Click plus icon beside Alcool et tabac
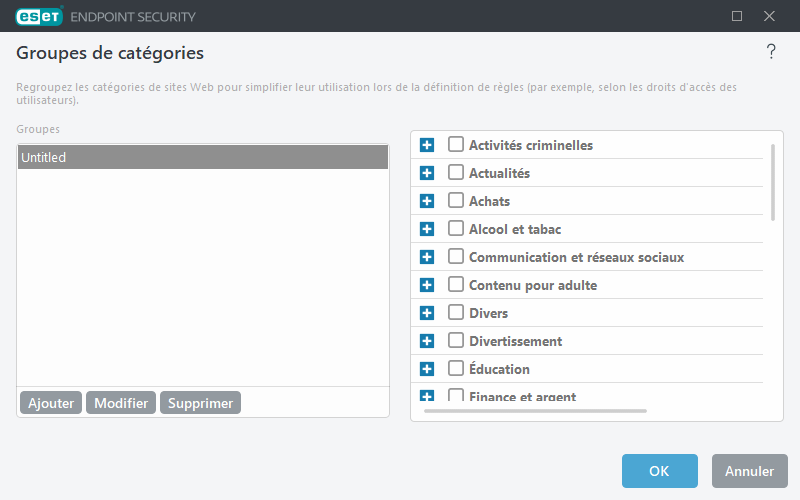Viewport: 800px width, 500px height. (427, 229)
